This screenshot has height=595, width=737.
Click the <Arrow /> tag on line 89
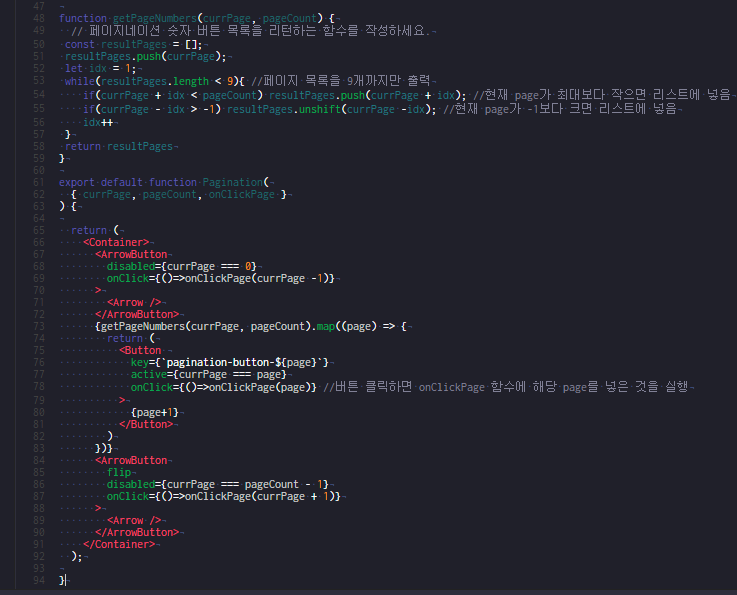pos(134,520)
